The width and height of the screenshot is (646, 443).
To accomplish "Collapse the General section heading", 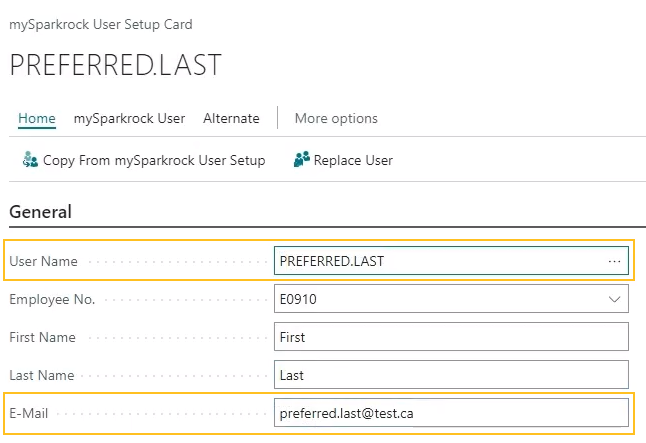I will click(40, 212).
